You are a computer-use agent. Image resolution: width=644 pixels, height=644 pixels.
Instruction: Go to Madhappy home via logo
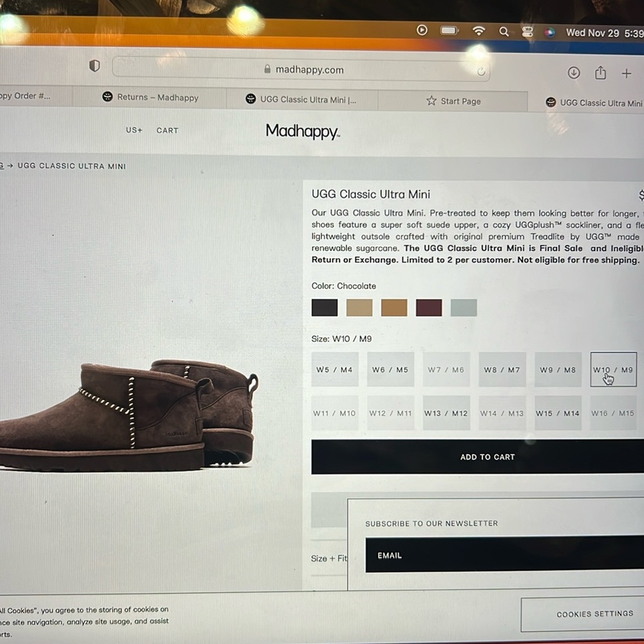pyautogui.click(x=303, y=131)
